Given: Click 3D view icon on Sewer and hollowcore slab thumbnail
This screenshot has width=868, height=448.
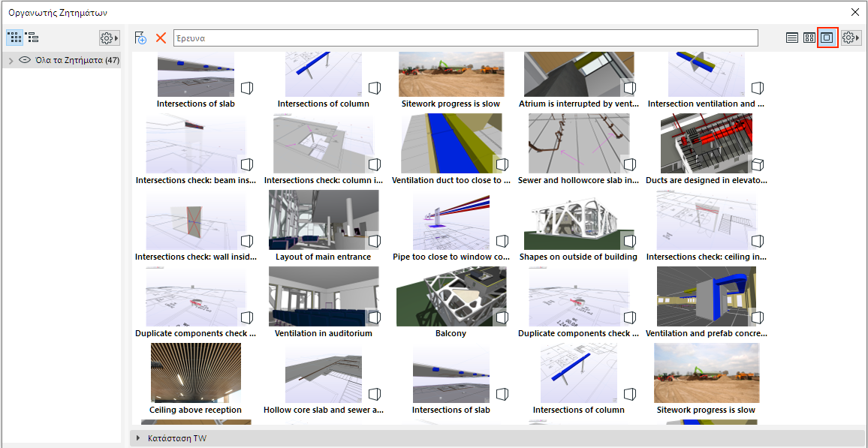Looking at the screenshot, I should [630, 165].
